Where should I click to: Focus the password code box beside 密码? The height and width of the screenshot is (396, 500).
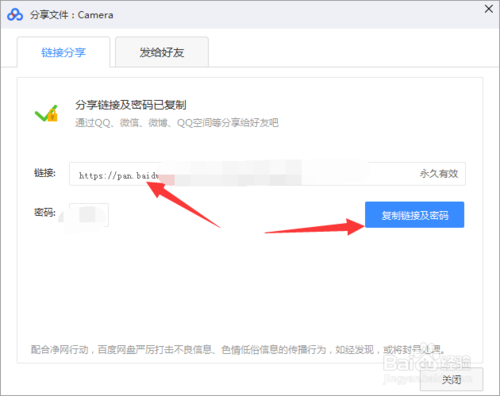89,215
